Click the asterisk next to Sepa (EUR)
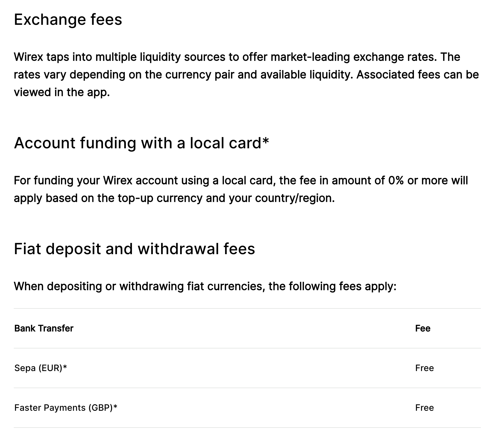 (x=65, y=367)
